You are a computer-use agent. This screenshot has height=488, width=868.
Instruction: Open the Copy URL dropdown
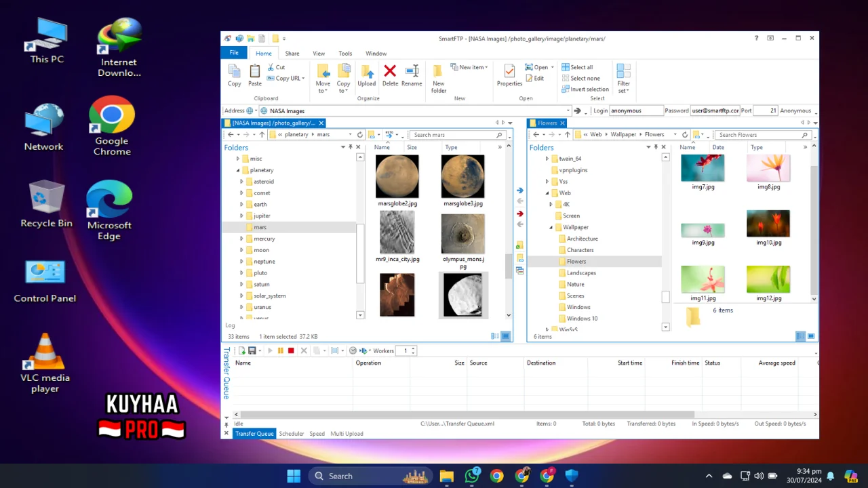(285, 78)
